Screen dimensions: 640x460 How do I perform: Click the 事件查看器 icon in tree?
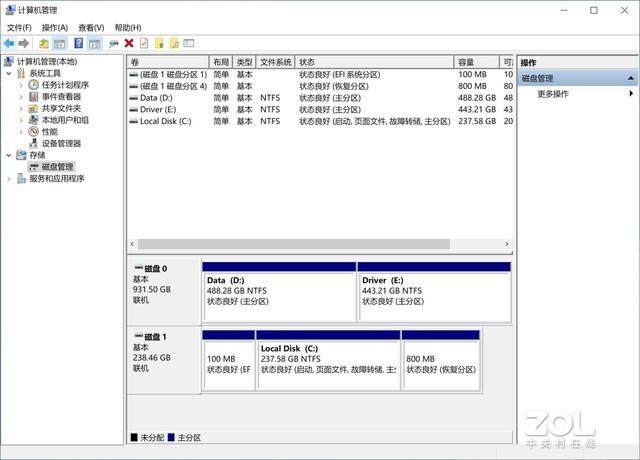pyautogui.click(x=33, y=97)
